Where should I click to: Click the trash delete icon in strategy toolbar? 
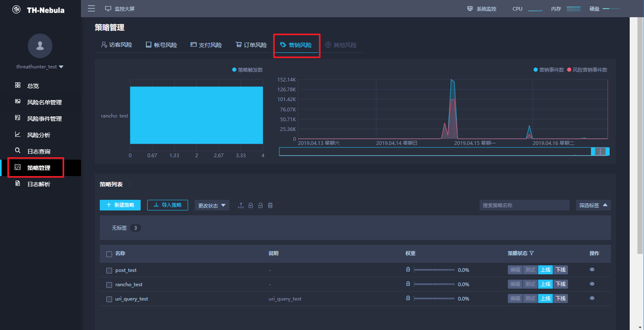click(270, 205)
